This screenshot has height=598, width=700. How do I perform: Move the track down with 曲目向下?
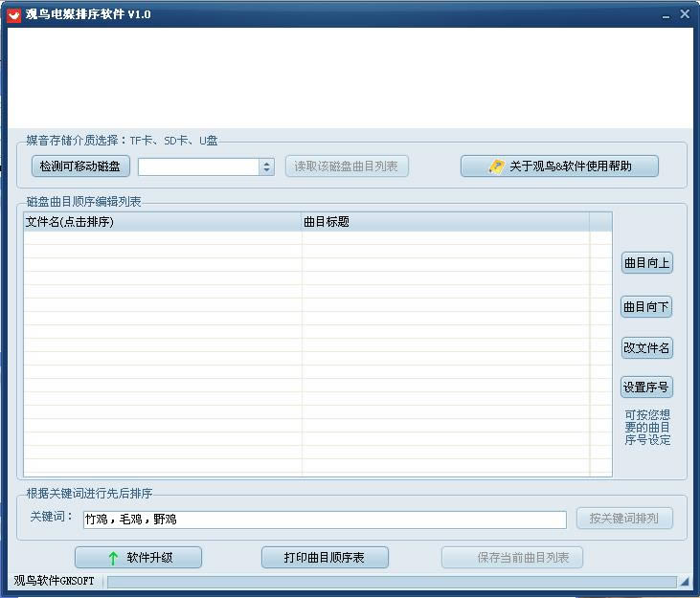click(646, 307)
